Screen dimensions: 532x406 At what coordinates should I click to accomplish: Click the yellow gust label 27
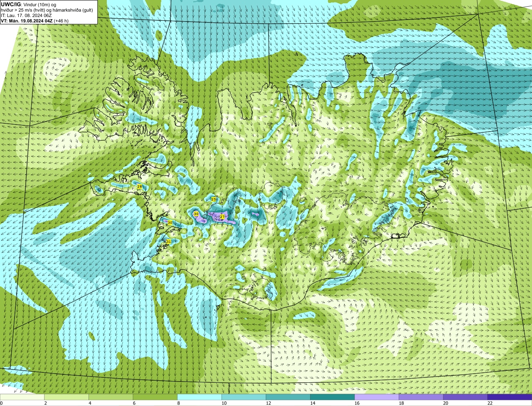[222, 217]
